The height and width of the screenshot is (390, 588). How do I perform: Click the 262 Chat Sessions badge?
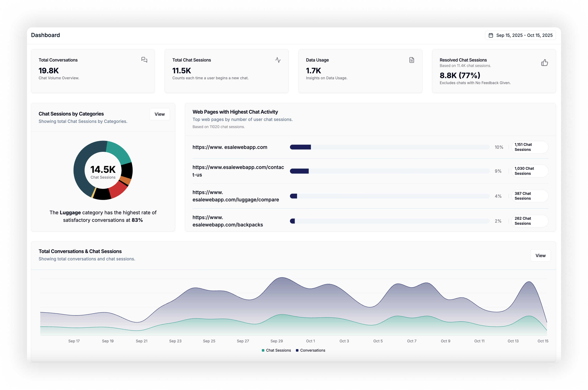point(530,221)
